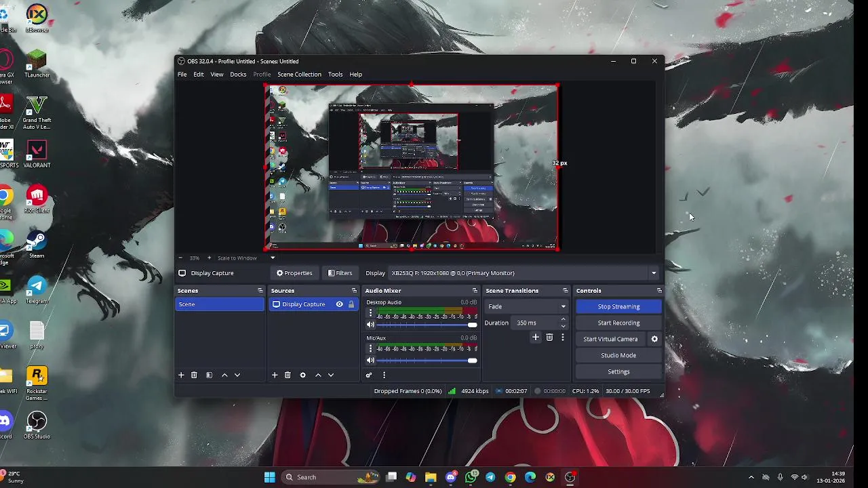Click Start Recording
This screenshot has width=868, height=488.
click(618, 323)
